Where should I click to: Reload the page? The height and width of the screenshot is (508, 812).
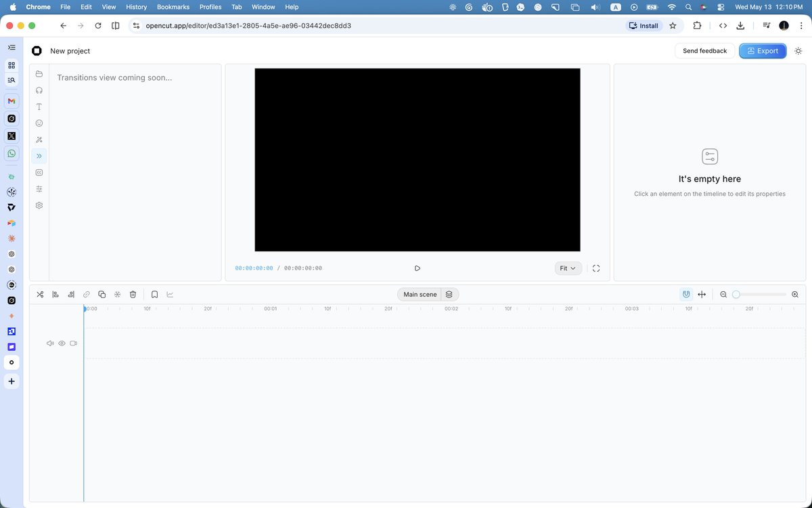pos(98,26)
